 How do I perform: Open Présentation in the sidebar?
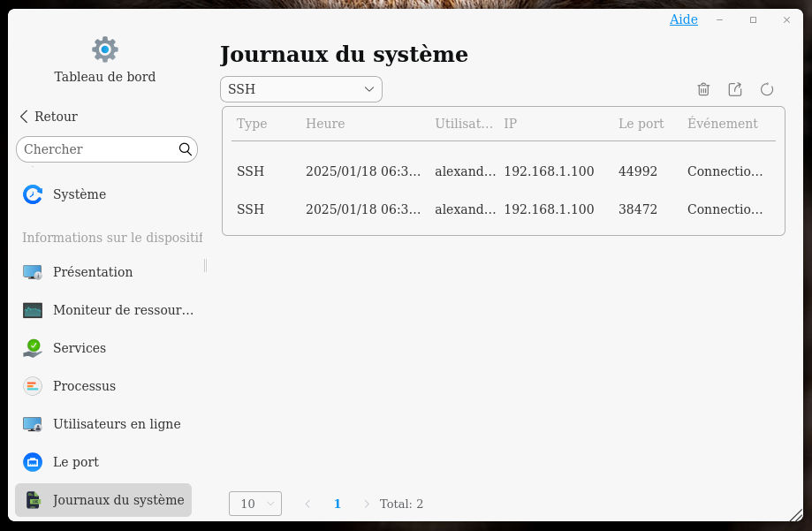(x=93, y=272)
